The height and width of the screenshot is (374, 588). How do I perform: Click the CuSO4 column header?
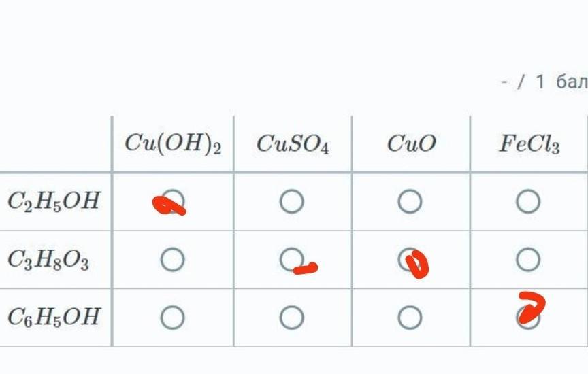pyautogui.click(x=293, y=144)
